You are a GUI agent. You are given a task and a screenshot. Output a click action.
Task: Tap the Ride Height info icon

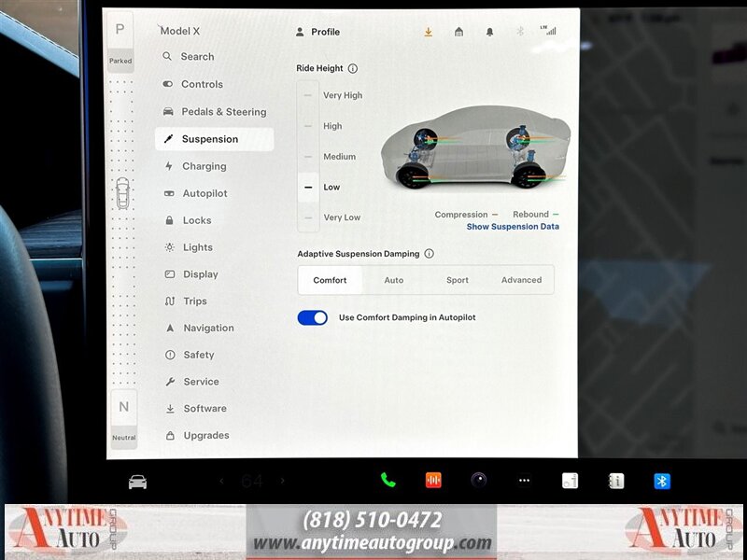click(353, 68)
